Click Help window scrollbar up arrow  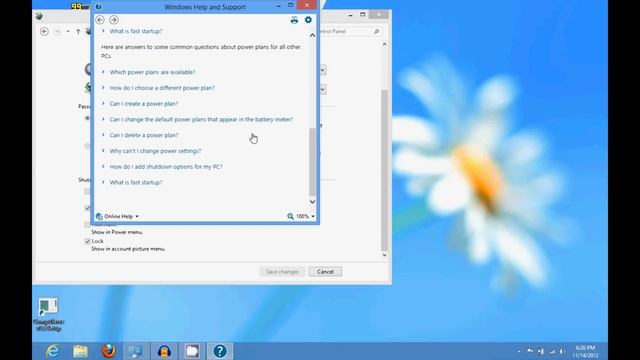tap(312, 36)
